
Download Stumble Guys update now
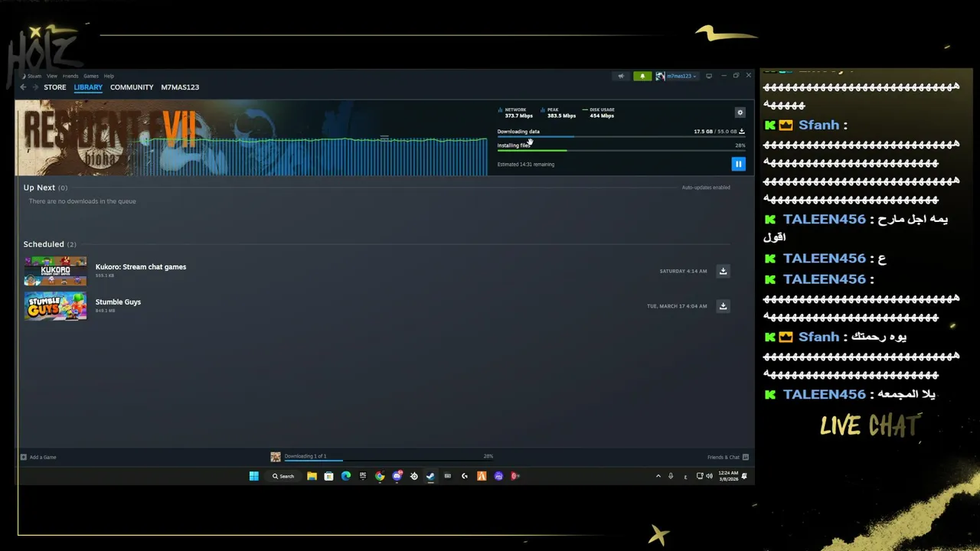pos(723,306)
